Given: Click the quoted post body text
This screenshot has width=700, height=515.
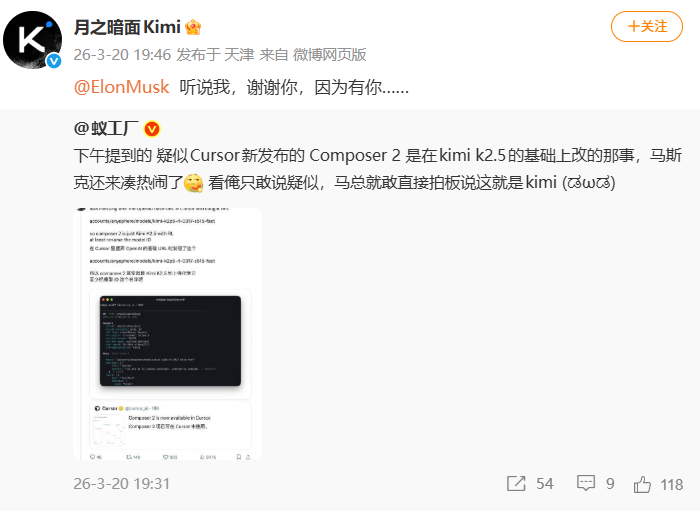Looking at the screenshot, I should tap(377, 169).
